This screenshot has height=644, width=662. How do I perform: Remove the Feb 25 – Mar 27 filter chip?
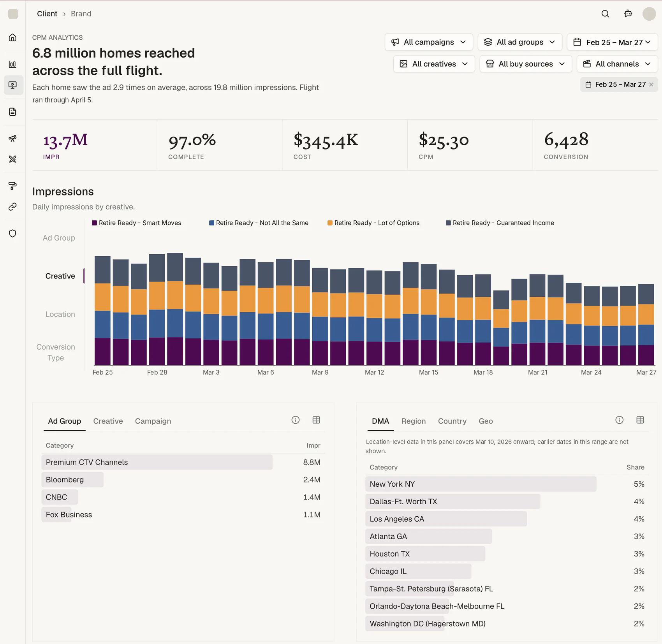651,84
